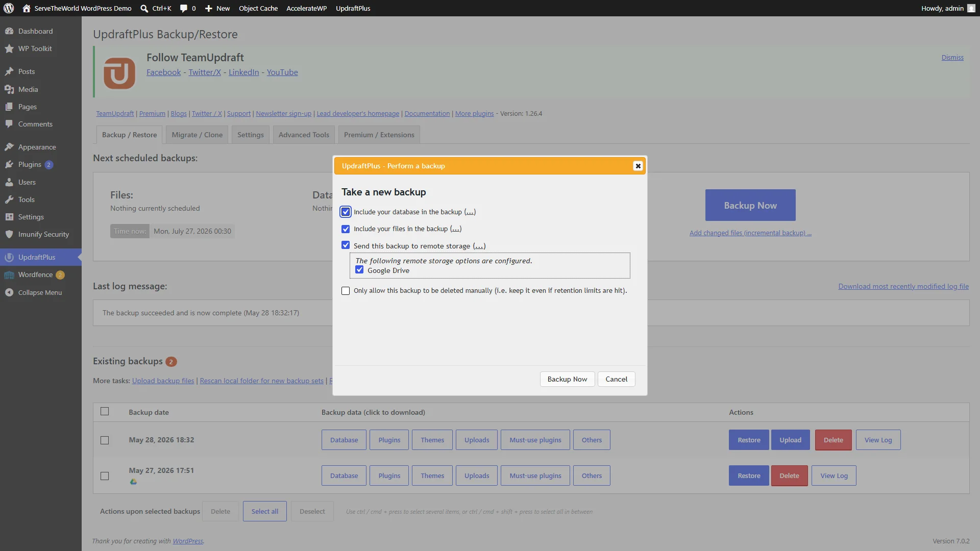This screenshot has width=980, height=551.
Task: Open Pages sidebar icon
Action: coord(9,107)
